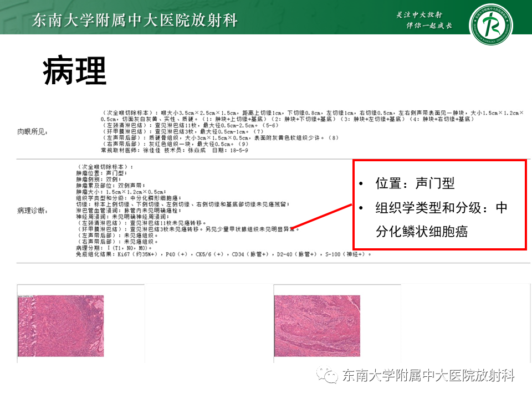Click the gross line （左颈清淋巴结）：查见淋巴结11枚
Screen dimensions: 532x399
pyautogui.click(x=190, y=125)
